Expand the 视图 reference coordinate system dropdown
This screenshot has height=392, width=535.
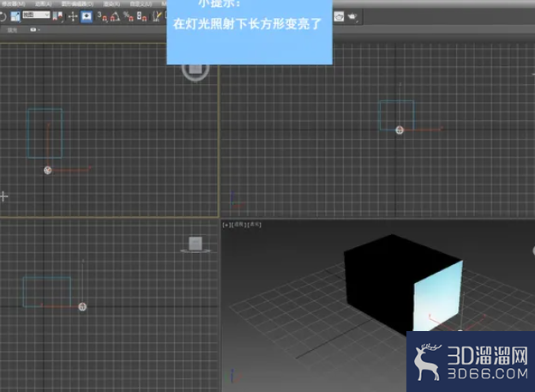(x=36, y=15)
